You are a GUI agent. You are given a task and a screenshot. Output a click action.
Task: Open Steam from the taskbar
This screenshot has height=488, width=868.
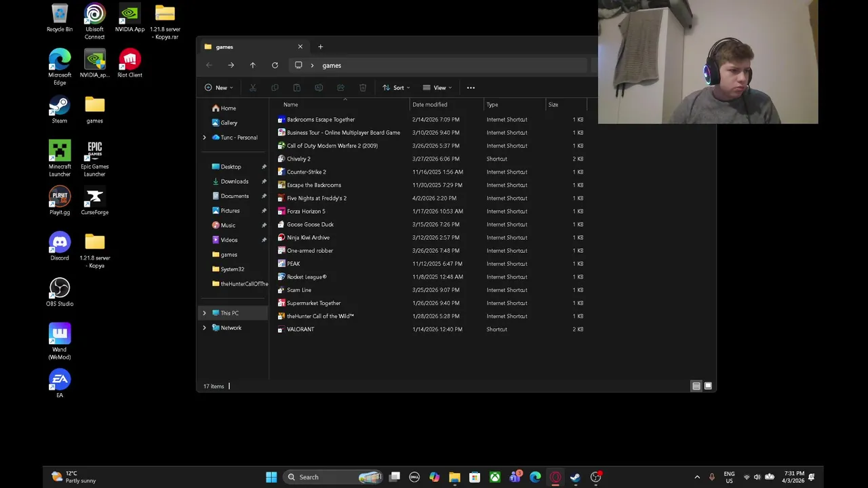[575, 477]
